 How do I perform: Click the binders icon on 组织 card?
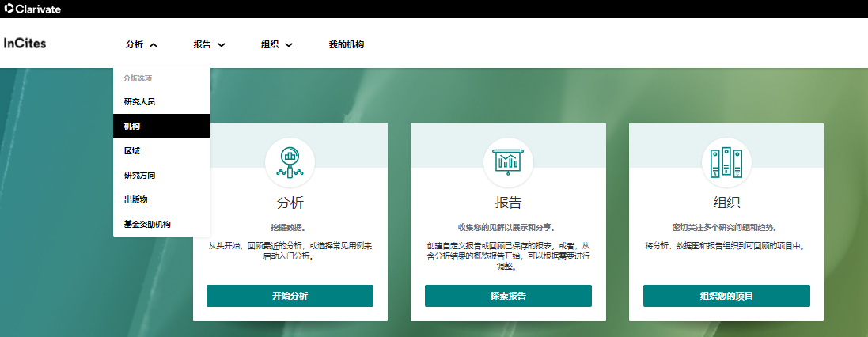(x=726, y=161)
